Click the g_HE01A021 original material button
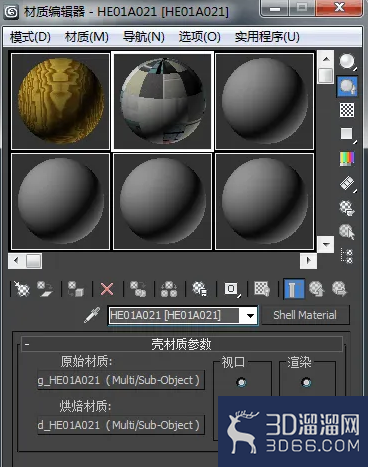368x467 pixels. coord(121,380)
